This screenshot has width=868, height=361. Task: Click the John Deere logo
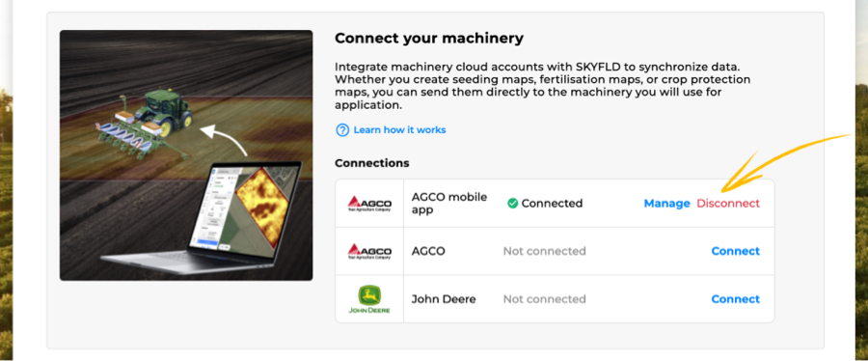(369, 299)
